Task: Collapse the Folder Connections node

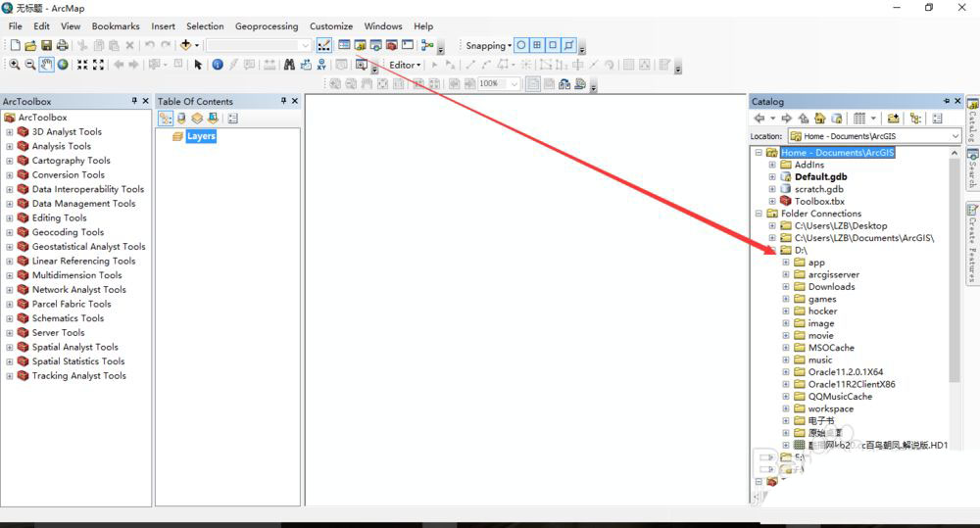Action: tap(759, 214)
